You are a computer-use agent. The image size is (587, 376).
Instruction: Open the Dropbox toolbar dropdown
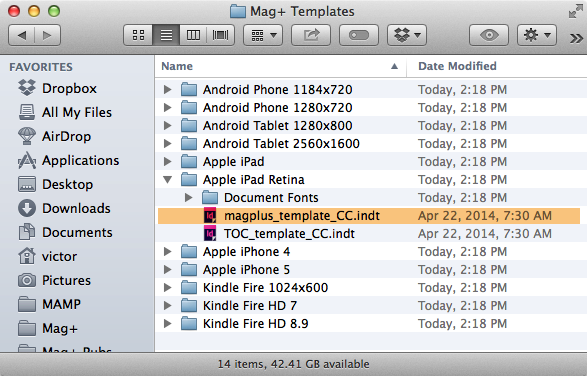tap(407, 36)
